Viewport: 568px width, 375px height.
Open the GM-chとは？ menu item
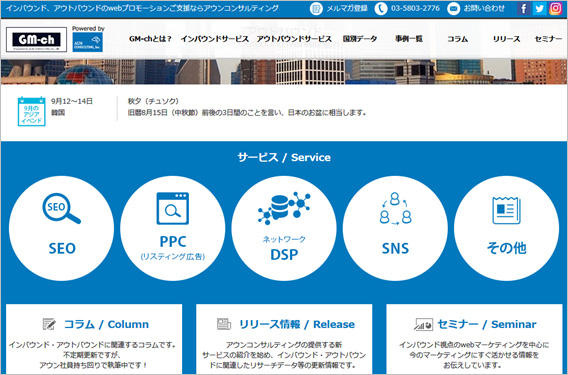tap(150, 39)
